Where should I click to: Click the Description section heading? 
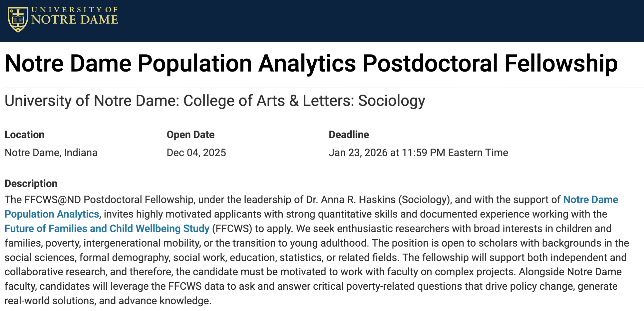31,184
